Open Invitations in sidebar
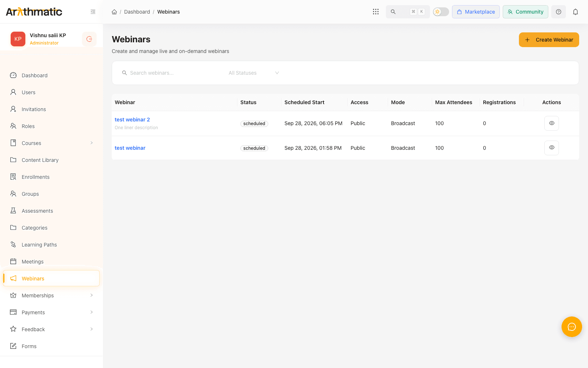 51,109
